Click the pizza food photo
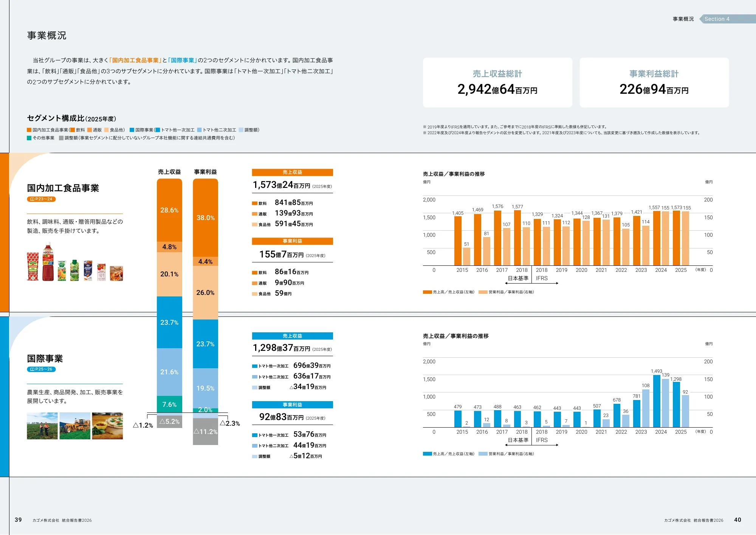 pyautogui.click(x=107, y=426)
